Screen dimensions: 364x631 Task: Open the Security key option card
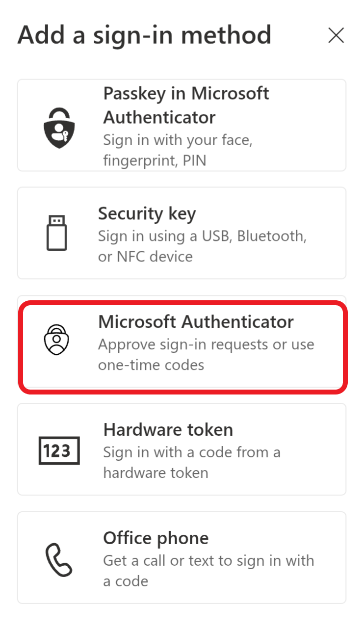182,233
